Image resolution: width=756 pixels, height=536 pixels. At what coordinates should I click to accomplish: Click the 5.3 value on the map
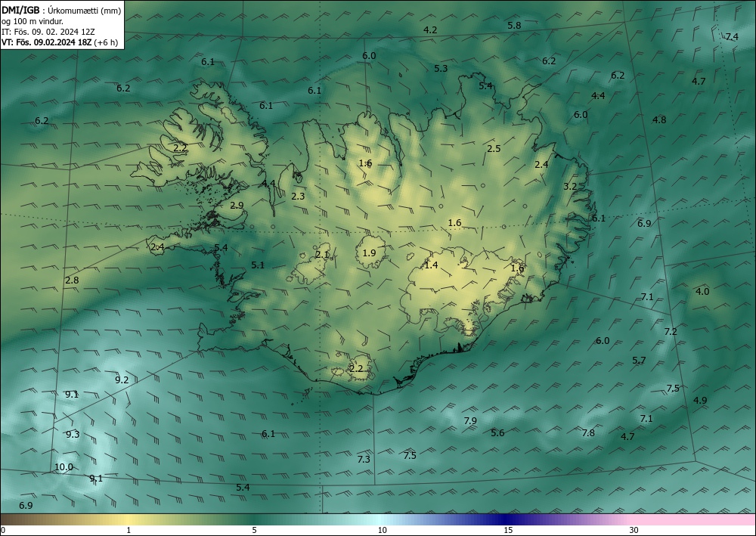[x=441, y=69]
